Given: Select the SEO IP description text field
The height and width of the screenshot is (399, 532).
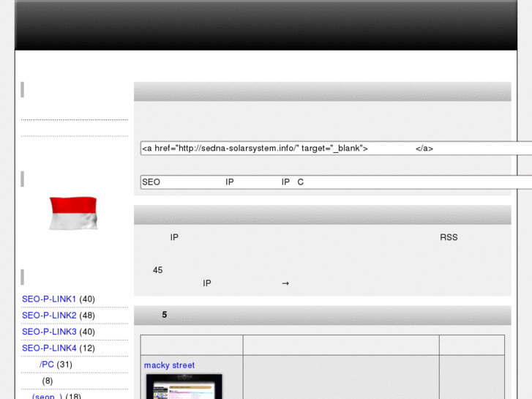Looking at the screenshot, I should click(336, 182).
